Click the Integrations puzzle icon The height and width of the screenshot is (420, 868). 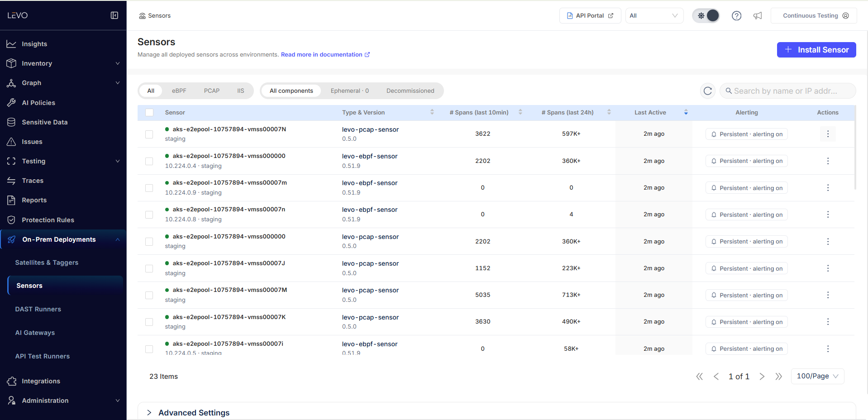(11, 381)
